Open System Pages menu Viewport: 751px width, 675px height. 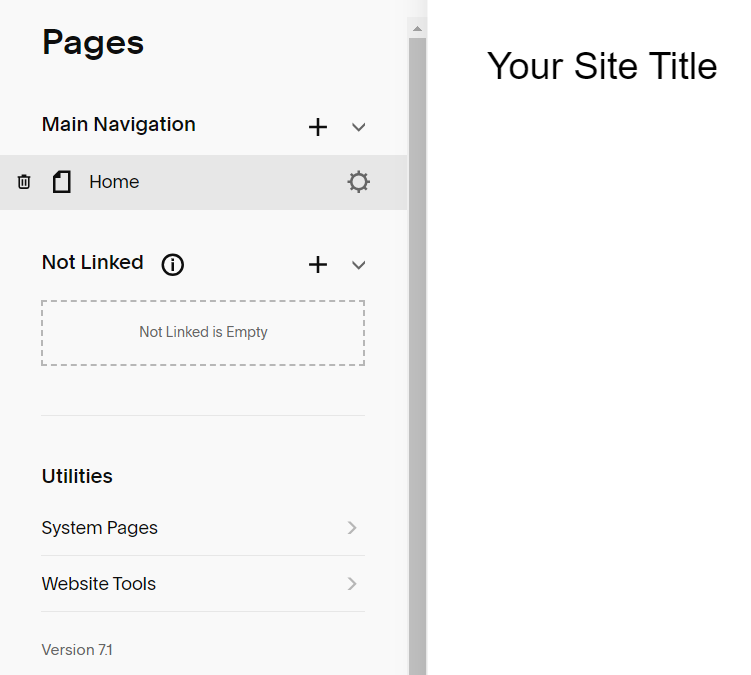point(203,528)
